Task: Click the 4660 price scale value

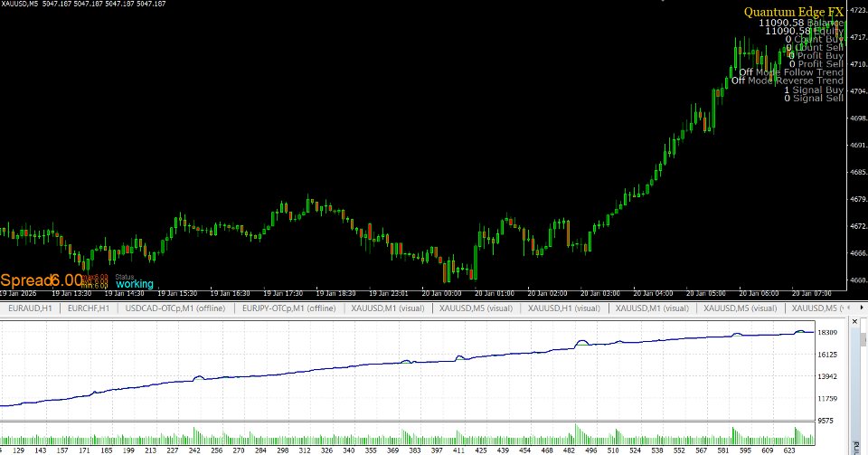Action: click(859, 280)
